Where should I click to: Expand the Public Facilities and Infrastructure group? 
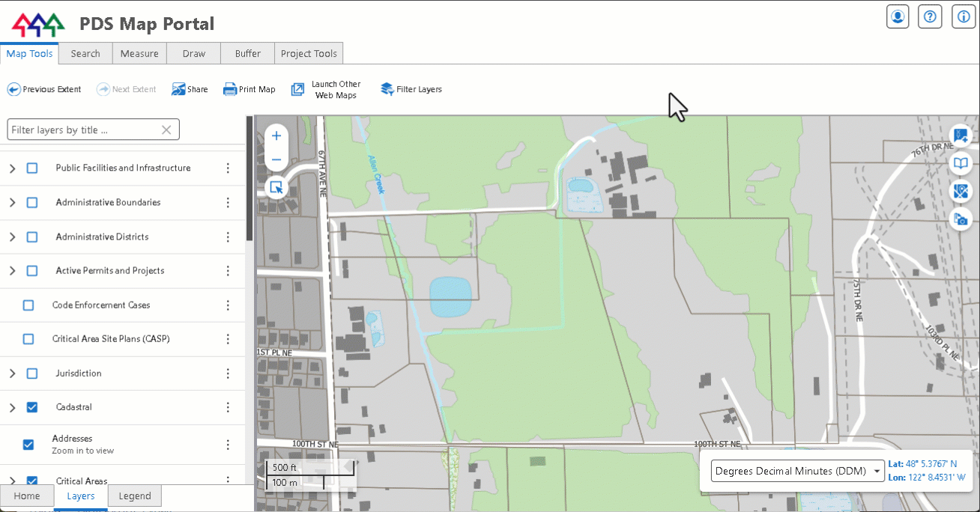point(12,168)
